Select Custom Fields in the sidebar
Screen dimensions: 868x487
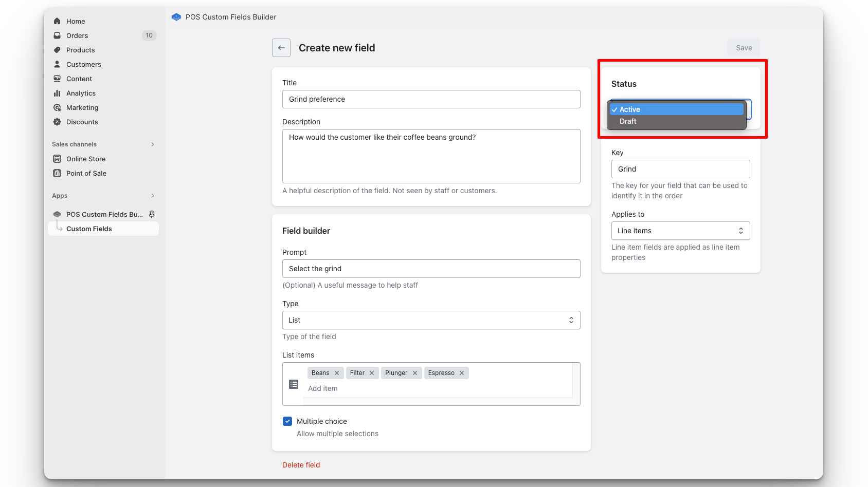coord(90,229)
